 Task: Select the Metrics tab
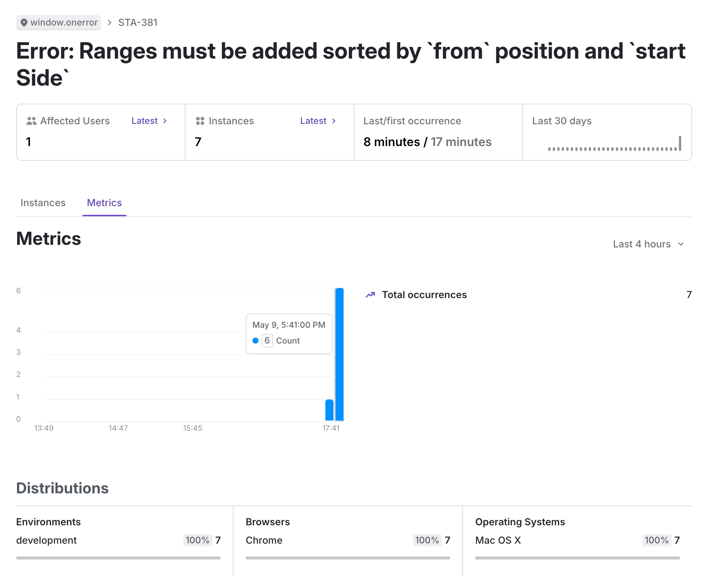tap(104, 203)
